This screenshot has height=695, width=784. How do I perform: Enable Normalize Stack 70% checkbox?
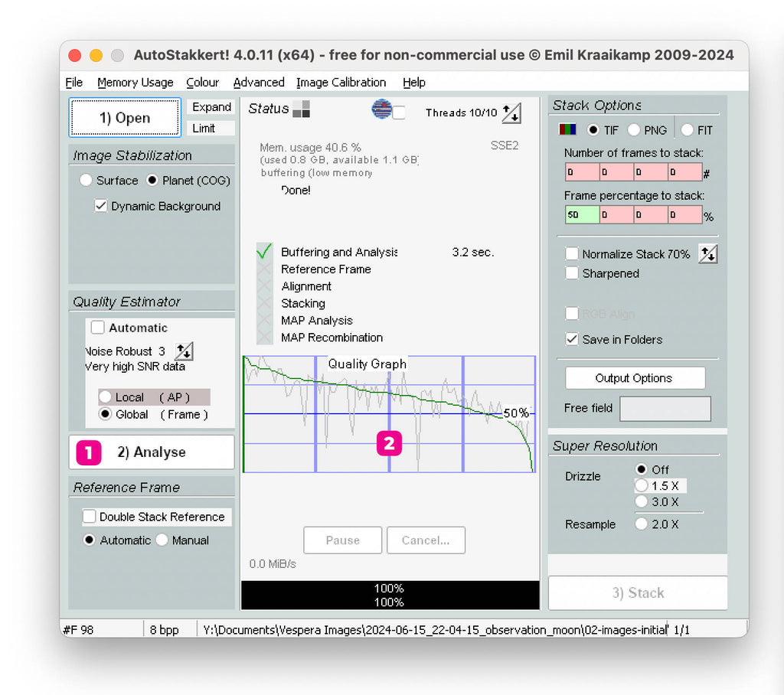click(571, 253)
